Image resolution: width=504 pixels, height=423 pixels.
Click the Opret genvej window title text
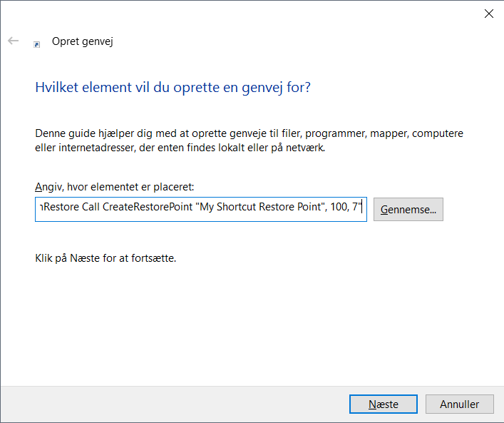(83, 41)
